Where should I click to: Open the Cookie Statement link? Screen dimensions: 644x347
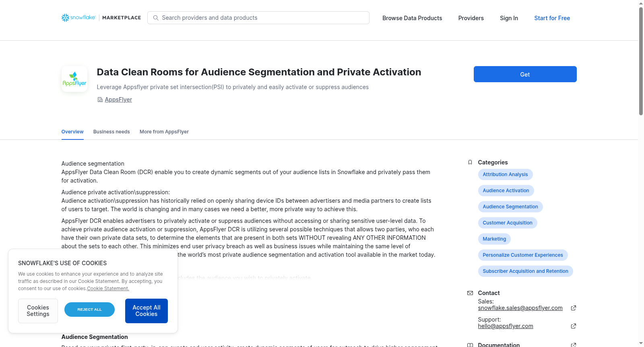point(108,289)
